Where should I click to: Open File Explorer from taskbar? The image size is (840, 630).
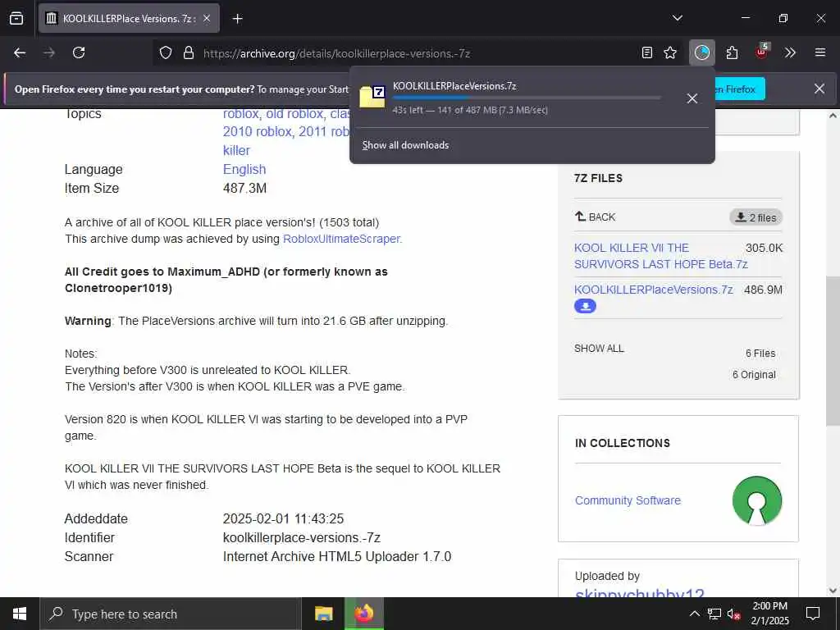coord(323,614)
